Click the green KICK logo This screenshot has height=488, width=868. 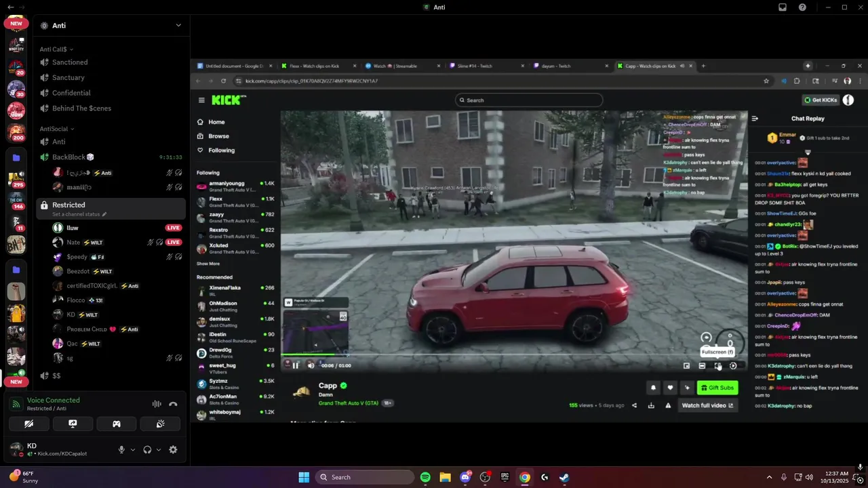coord(229,100)
